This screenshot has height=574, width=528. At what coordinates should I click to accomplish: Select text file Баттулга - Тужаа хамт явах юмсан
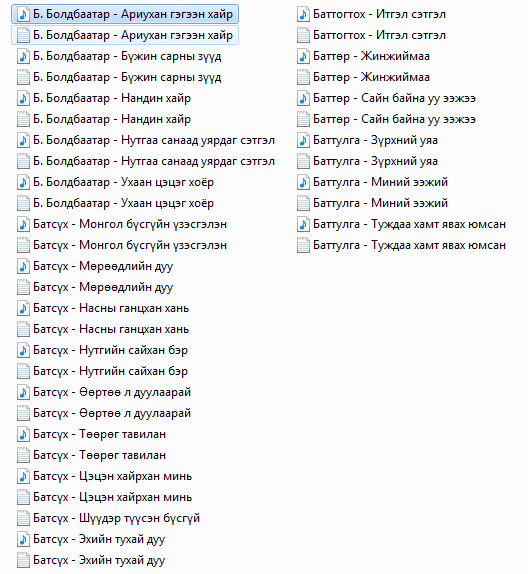pos(402,245)
